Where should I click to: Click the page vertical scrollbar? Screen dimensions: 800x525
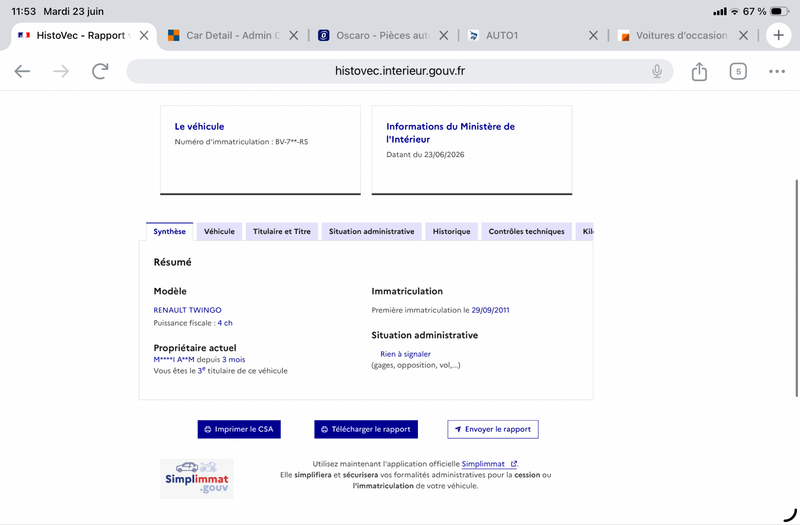click(x=796, y=288)
